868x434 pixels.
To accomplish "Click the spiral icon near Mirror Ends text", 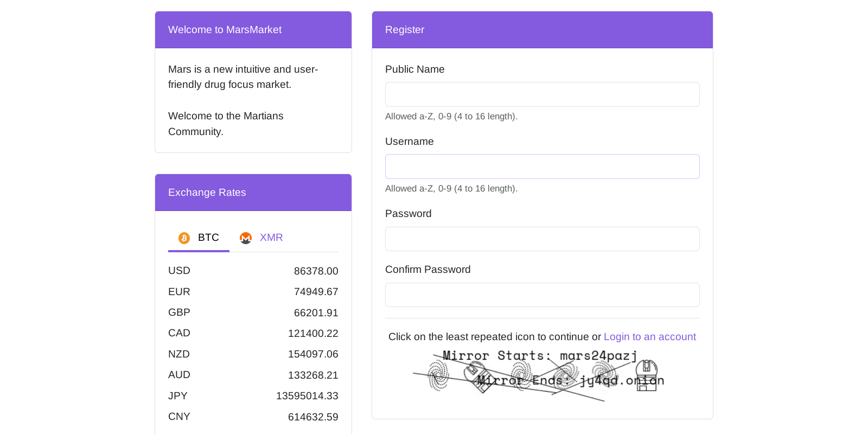I will (x=567, y=374).
